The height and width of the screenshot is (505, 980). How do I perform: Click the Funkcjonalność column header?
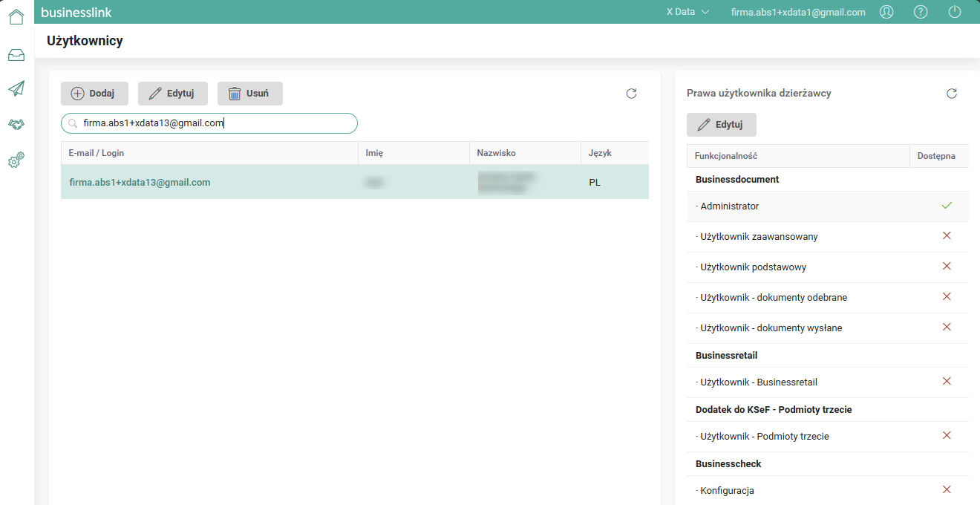798,156
